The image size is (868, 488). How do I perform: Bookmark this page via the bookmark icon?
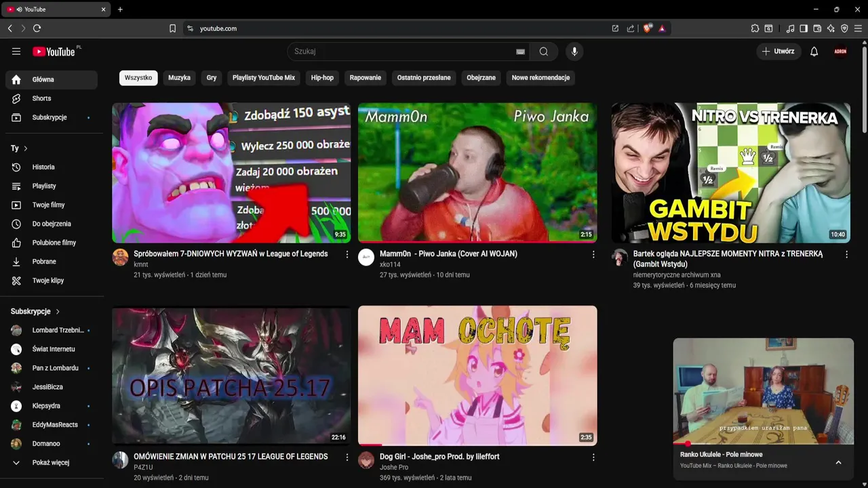172,28
